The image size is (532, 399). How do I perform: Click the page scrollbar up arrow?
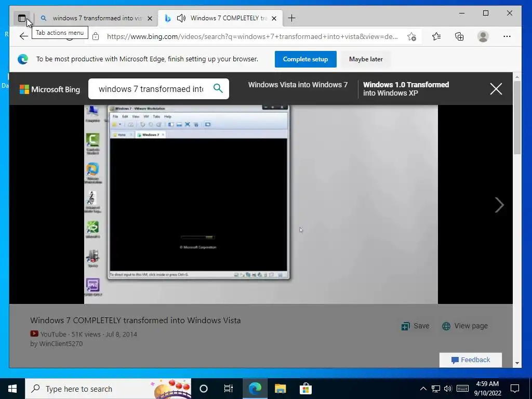pos(517,77)
